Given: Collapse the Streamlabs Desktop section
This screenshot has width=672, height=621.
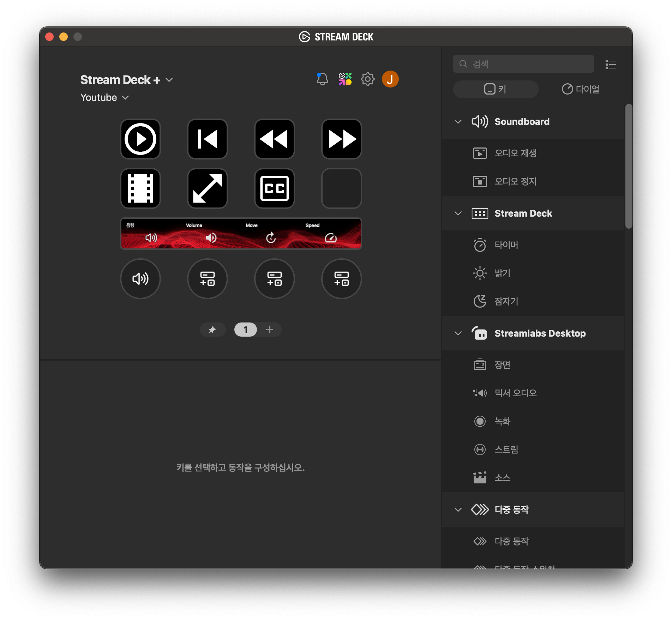Looking at the screenshot, I should tap(458, 333).
